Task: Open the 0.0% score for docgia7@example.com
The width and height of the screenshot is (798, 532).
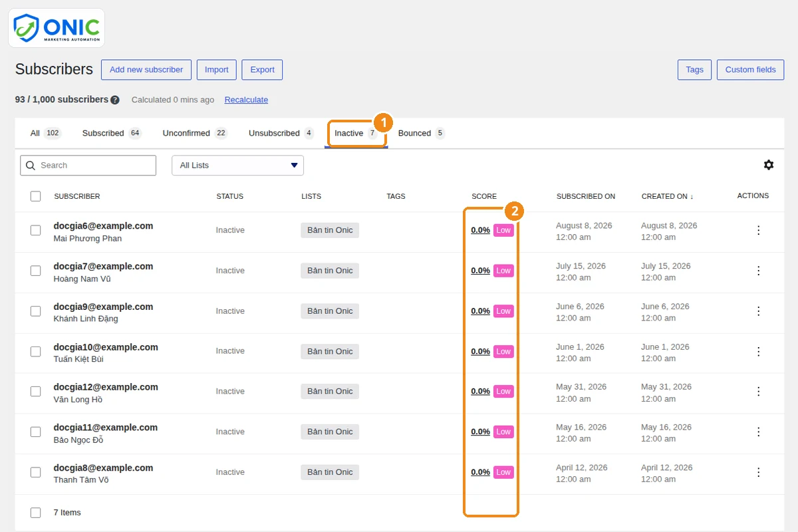Action: [481, 271]
